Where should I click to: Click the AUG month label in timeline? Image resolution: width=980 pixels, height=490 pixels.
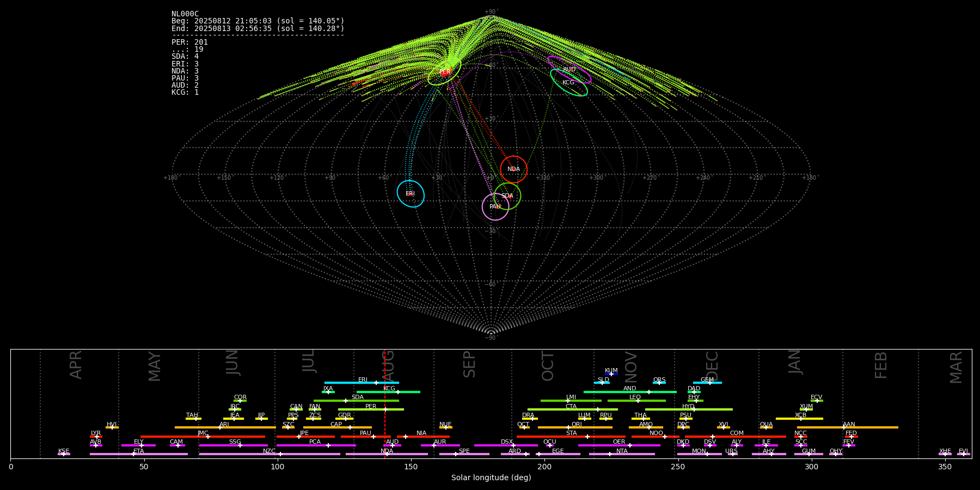[x=388, y=365]
